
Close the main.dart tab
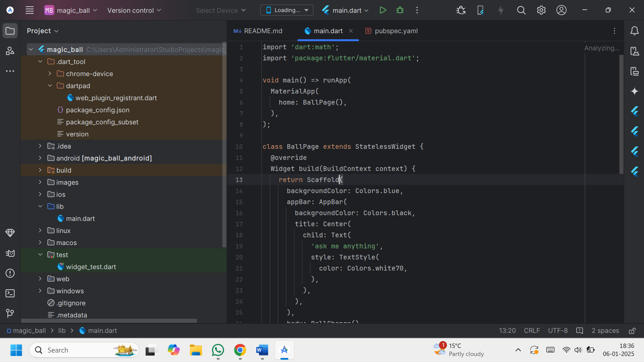[351, 31]
